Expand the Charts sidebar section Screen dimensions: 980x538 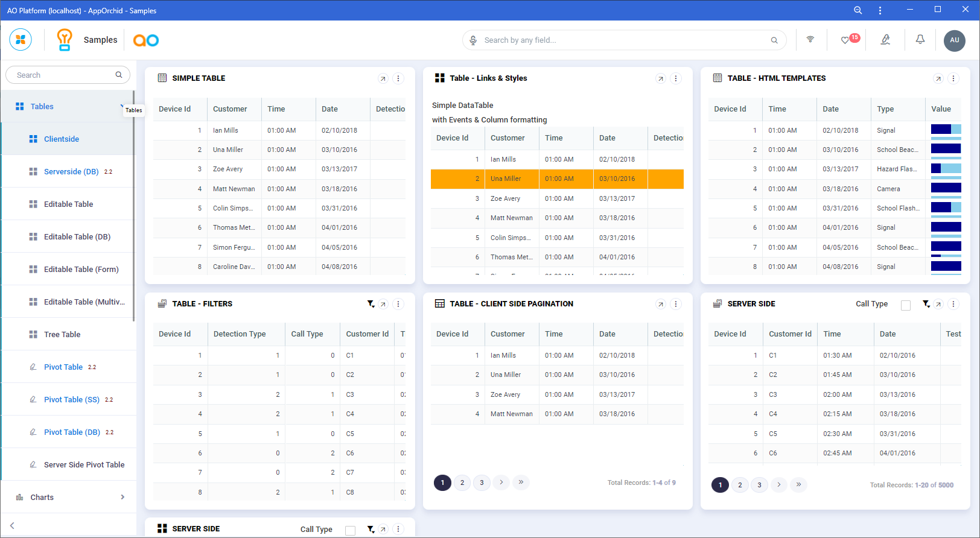(x=122, y=497)
